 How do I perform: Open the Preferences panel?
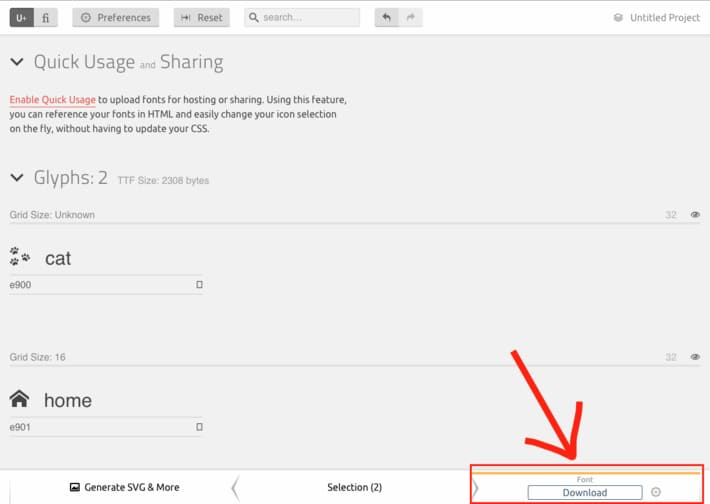116,17
